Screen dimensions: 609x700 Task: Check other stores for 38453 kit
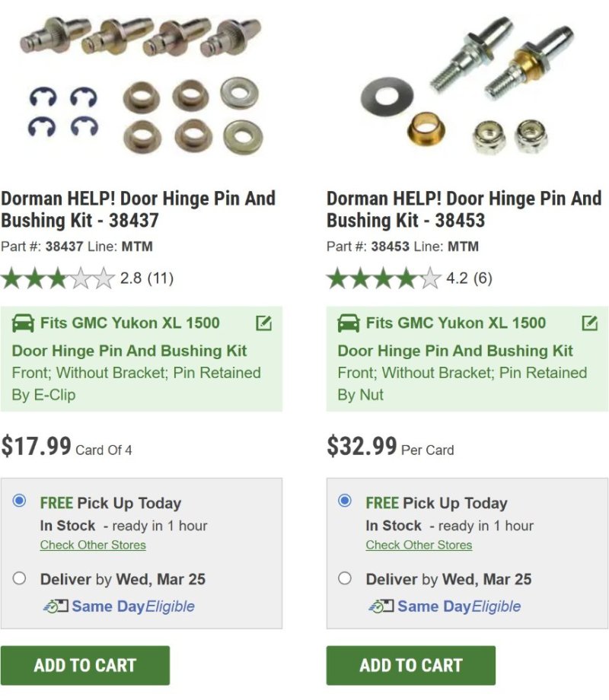click(x=419, y=545)
